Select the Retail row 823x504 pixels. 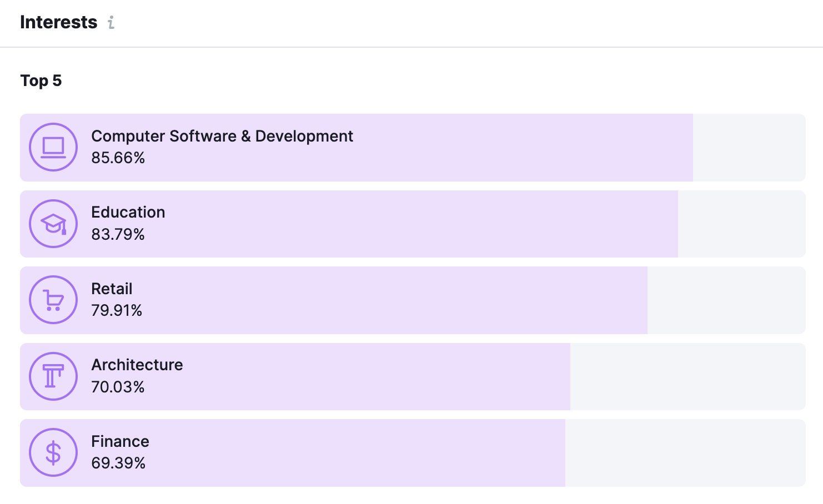(x=389, y=300)
